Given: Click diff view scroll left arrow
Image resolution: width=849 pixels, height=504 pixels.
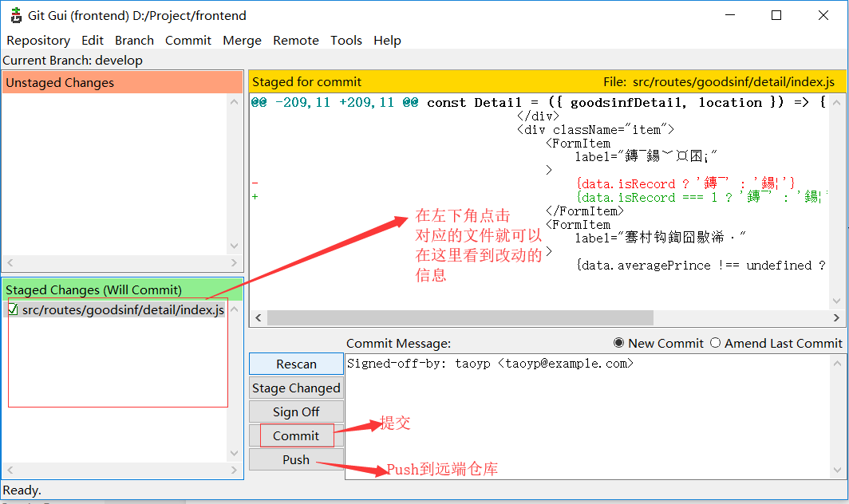Looking at the screenshot, I should click(259, 317).
